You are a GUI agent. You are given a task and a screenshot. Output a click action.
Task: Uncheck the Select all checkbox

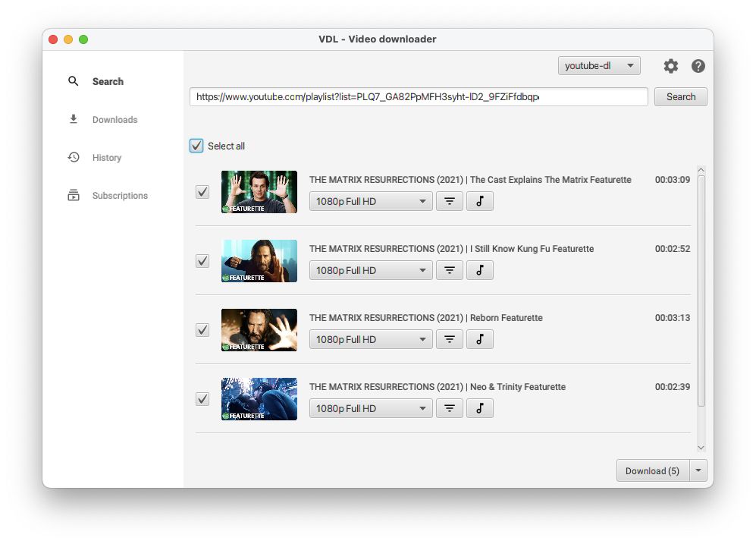[196, 146]
